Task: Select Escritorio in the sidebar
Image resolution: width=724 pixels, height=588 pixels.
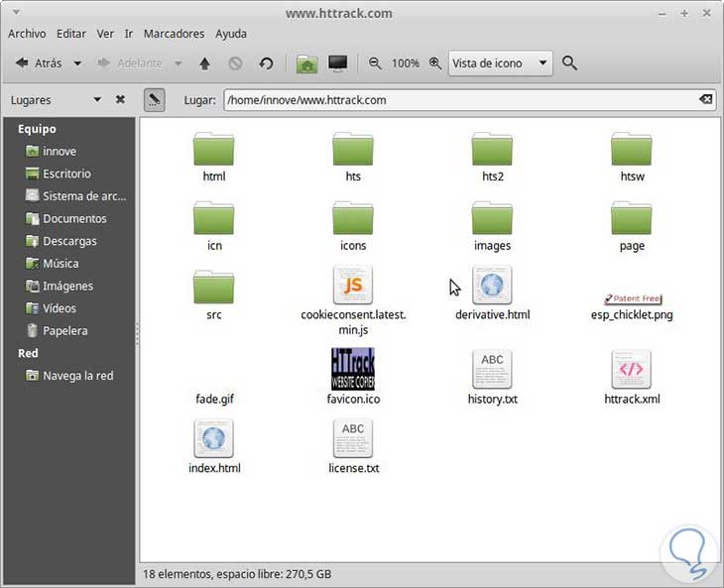Action: [x=69, y=174]
